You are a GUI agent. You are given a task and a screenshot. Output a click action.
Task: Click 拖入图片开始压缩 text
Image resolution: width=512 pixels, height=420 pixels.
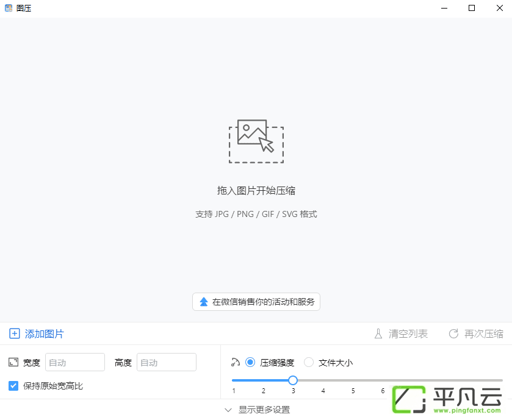point(256,190)
